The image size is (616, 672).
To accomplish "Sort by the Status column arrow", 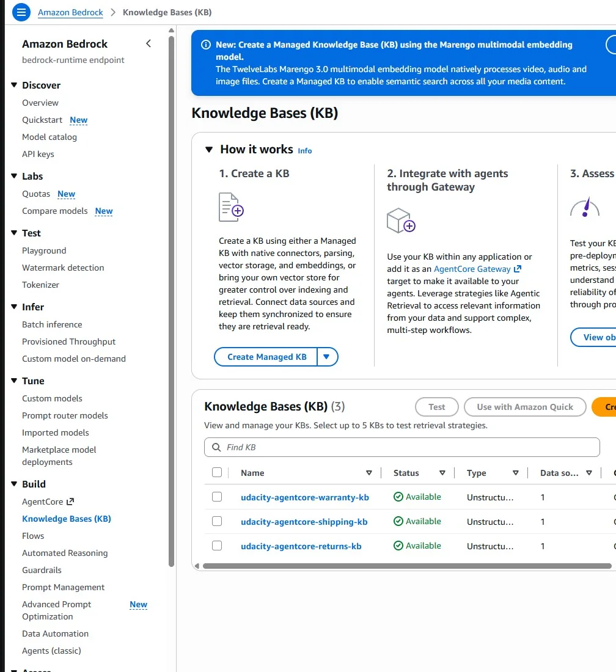I will (442, 473).
